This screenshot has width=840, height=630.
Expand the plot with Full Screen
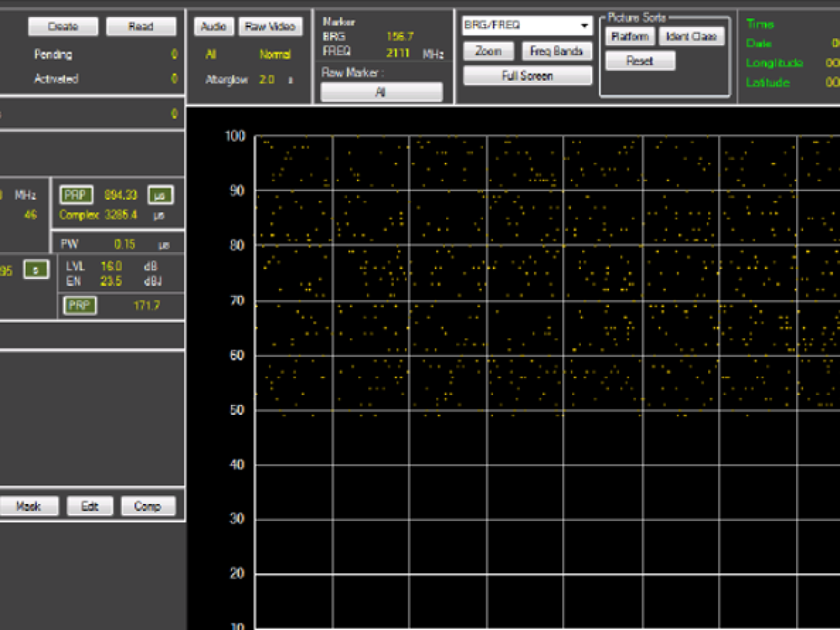527,76
